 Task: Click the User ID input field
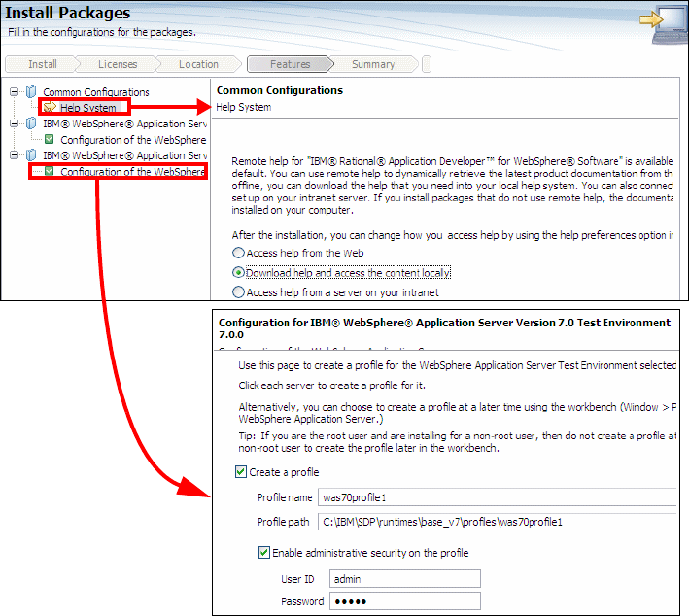(x=404, y=579)
